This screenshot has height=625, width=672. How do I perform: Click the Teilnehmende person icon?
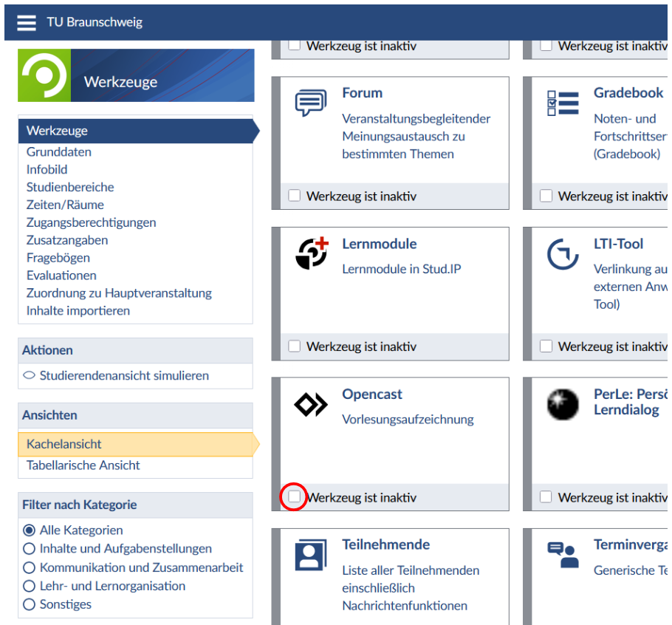[x=311, y=555]
